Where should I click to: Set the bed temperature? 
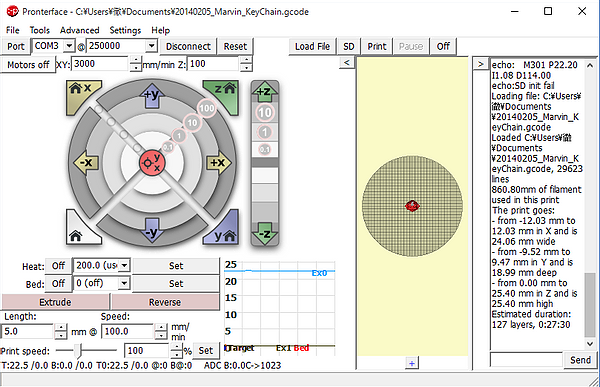[x=176, y=284]
